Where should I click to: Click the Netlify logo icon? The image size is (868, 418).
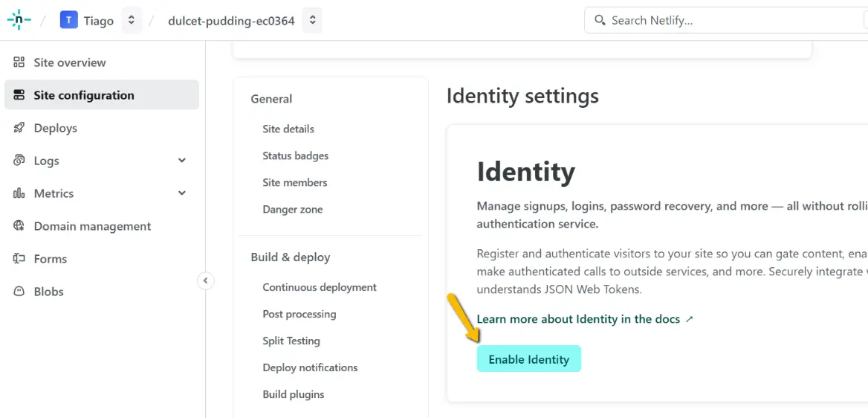click(x=19, y=20)
